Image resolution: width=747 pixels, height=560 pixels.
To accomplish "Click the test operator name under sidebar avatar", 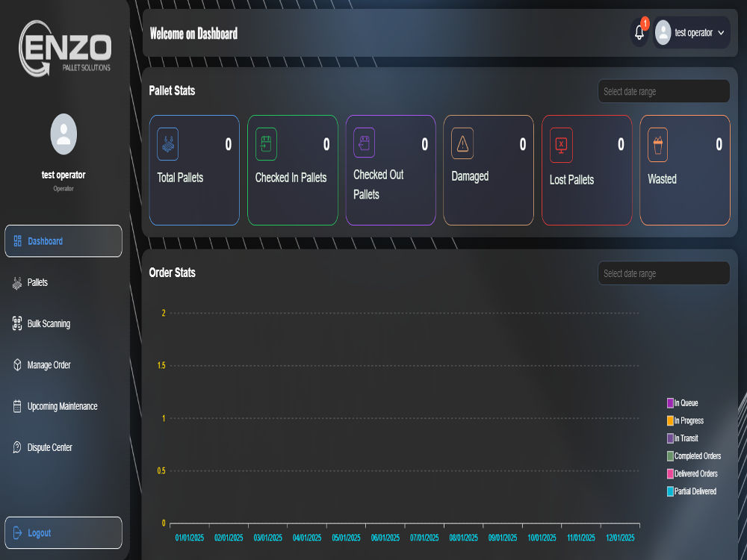I will click(63, 175).
